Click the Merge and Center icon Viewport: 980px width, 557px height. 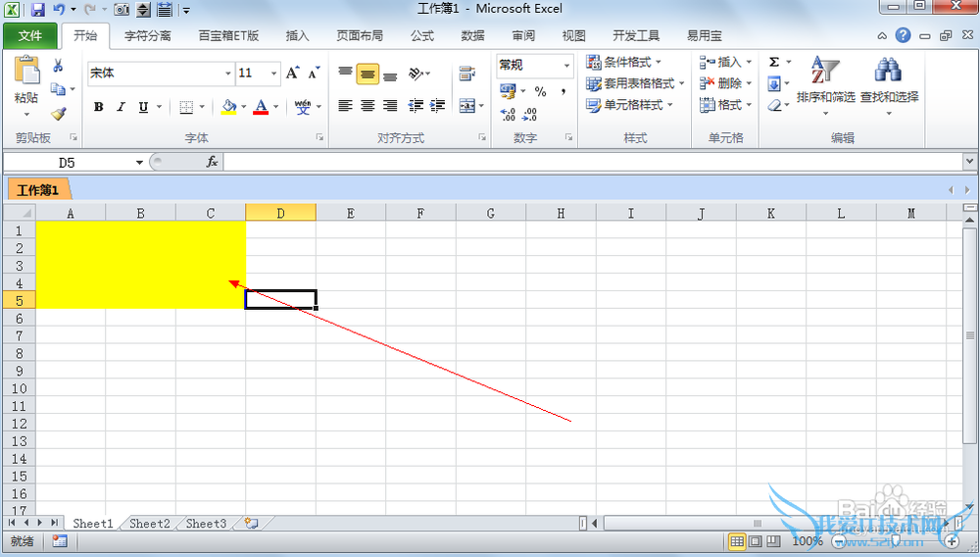[466, 106]
